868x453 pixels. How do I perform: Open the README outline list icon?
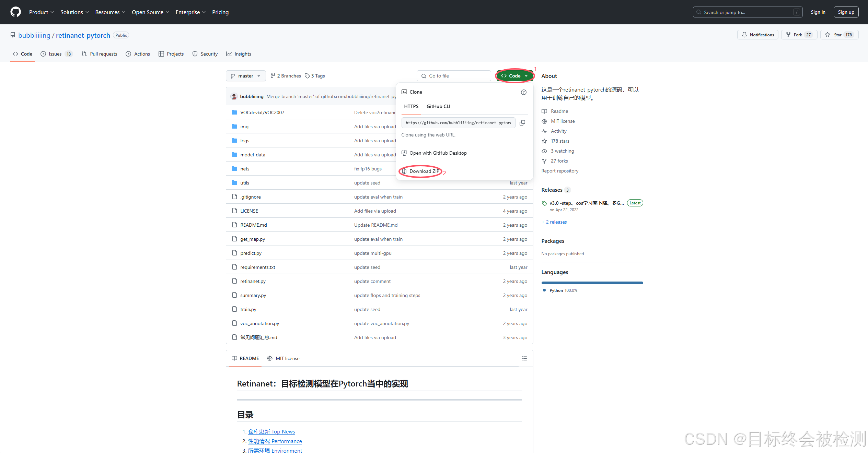[x=524, y=358]
